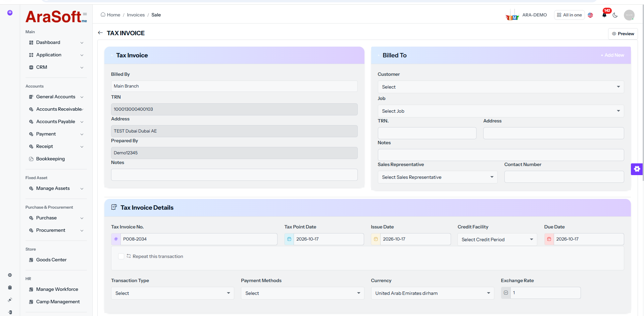
Task: Expand the Procurement menu
Action: coord(56,230)
